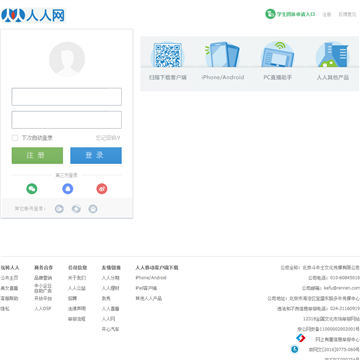Open 举报流程 footer link
The width and height of the screenshot is (360, 360).
coord(77,319)
